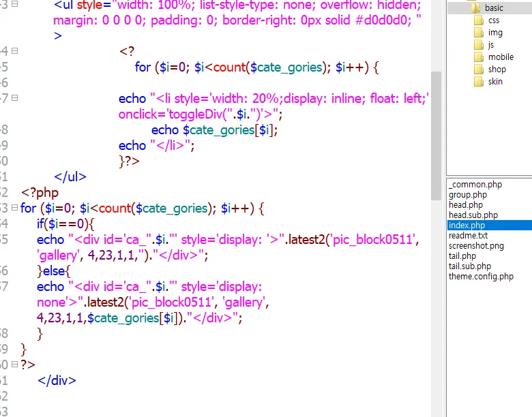This screenshot has height=417, width=532.
Task: Click the js folder icon
Action: [x=479, y=45]
